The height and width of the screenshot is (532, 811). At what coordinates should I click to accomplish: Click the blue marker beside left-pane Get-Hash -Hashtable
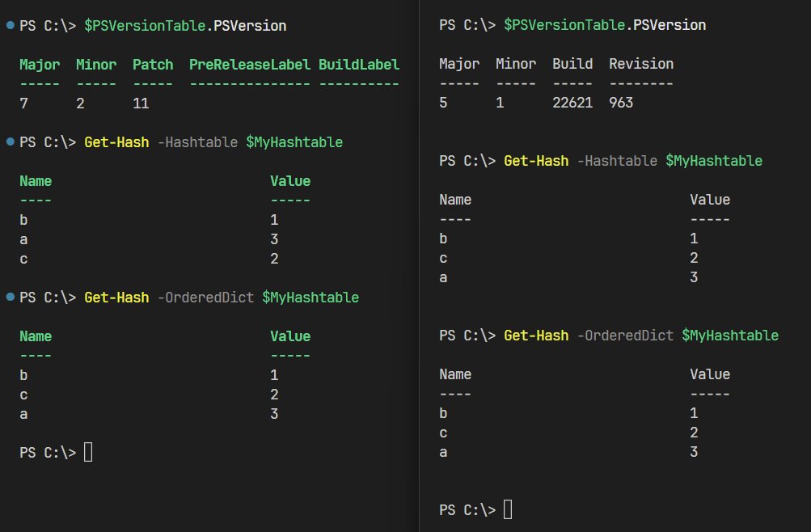coord(10,141)
